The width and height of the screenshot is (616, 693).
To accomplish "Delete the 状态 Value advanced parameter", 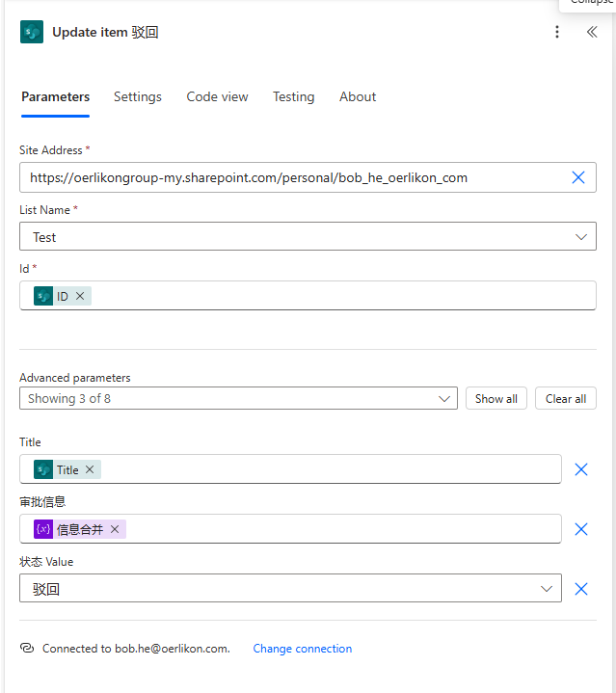I will pos(581,589).
